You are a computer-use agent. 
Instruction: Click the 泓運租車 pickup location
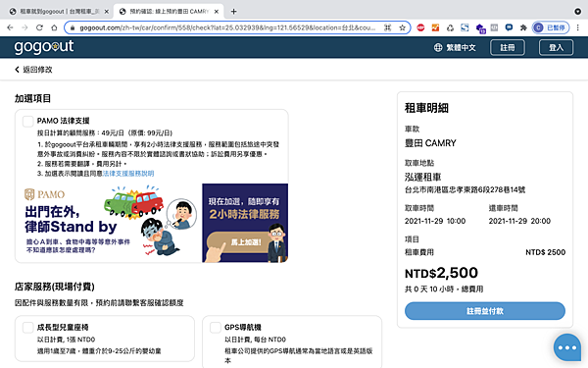click(423, 177)
